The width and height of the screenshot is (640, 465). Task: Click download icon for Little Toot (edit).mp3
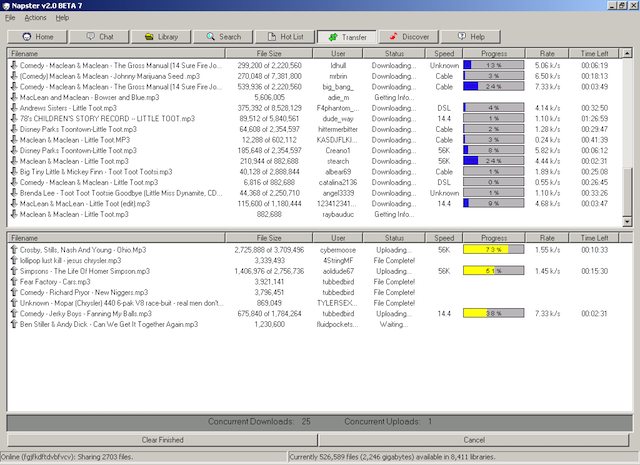click(x=14, y=203)
